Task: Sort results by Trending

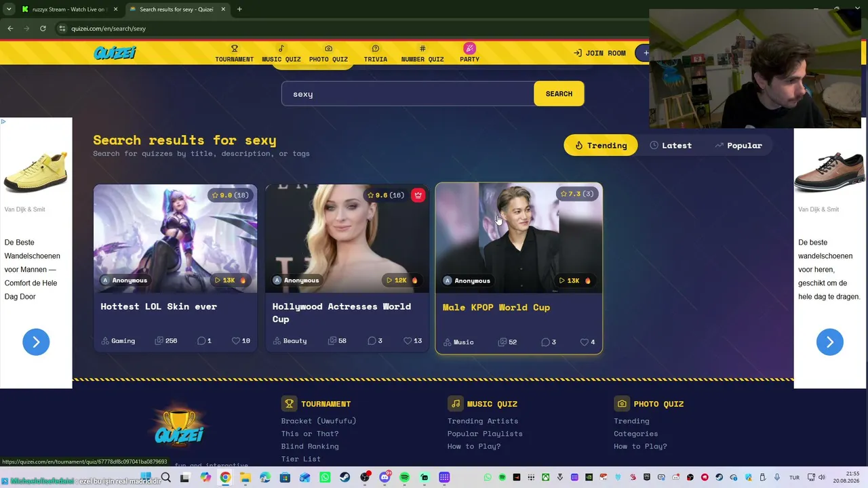Action: coord(601,145)
